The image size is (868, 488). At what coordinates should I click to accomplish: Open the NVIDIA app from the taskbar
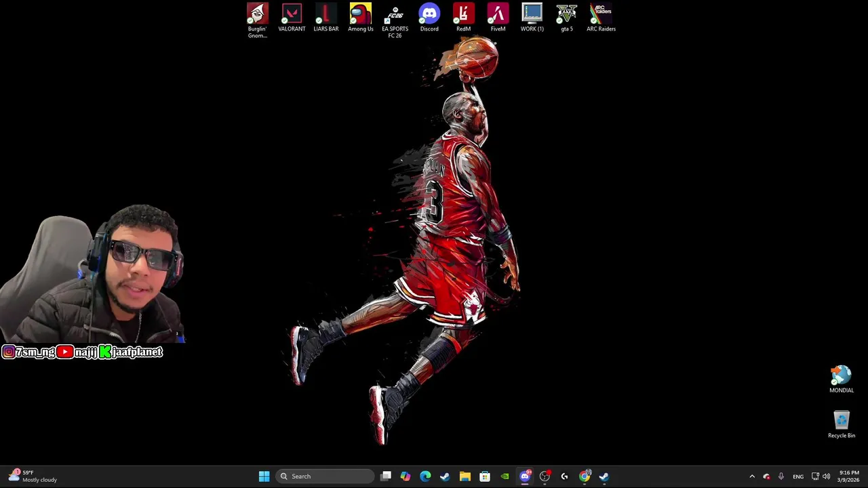(505, 476)
